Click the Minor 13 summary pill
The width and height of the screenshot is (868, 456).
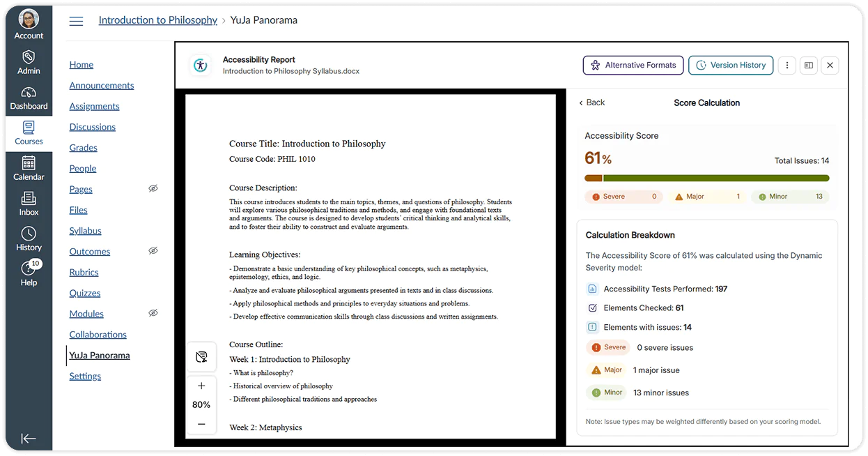click(x=790, y=197)
